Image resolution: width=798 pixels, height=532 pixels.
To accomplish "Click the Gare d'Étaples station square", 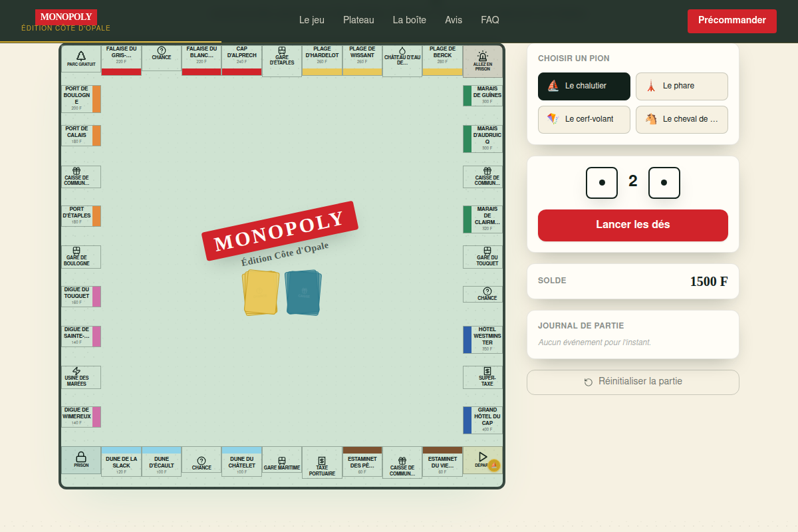I will (x=282, y=61).
